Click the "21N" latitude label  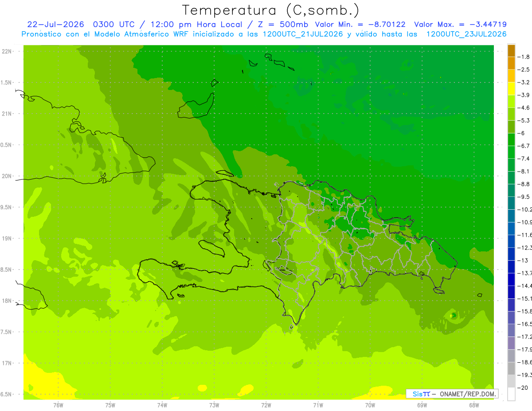[7, 114]
